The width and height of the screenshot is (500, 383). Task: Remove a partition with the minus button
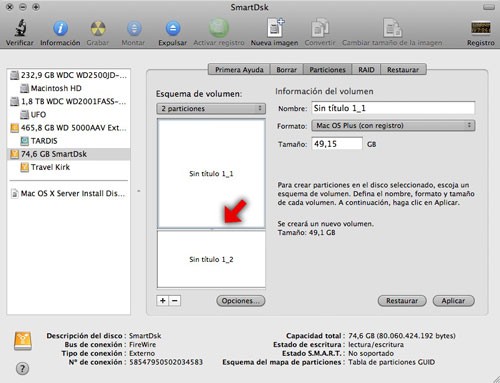click(175, 301)
